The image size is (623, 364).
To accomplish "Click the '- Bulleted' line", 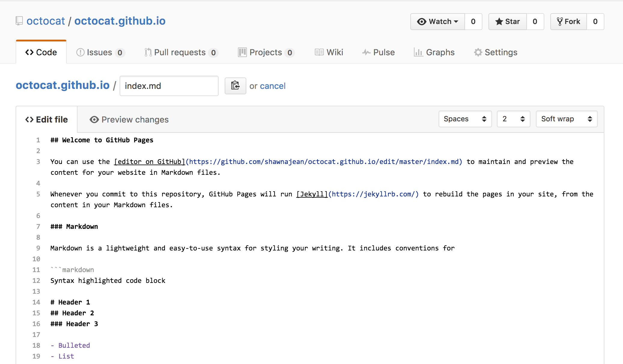I will pos(70,345).
